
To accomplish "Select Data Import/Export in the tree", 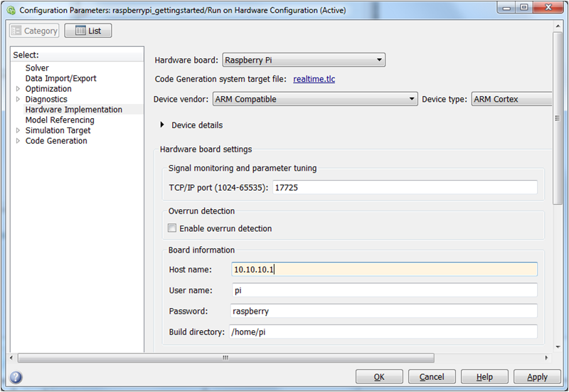I will click(61, 78).
